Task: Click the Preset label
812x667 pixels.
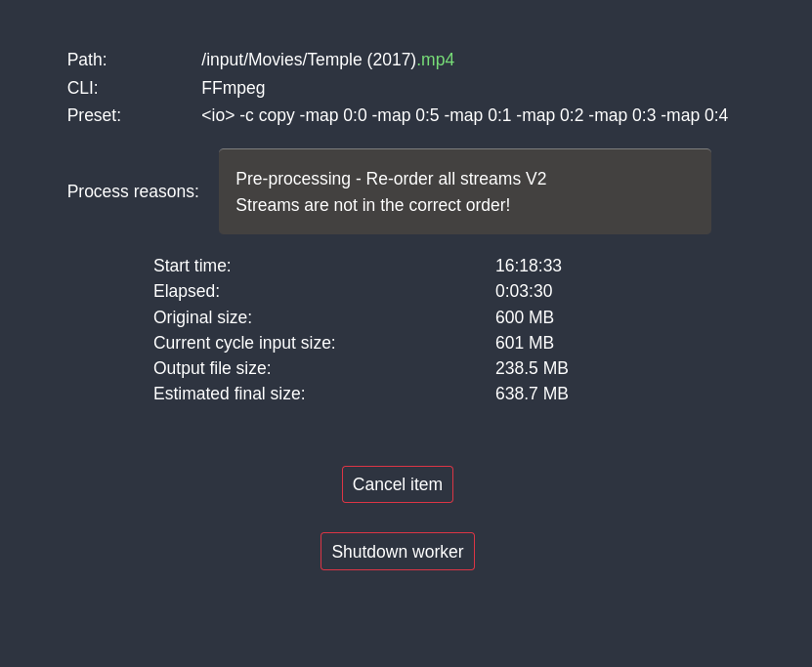Action: [94, 115]
